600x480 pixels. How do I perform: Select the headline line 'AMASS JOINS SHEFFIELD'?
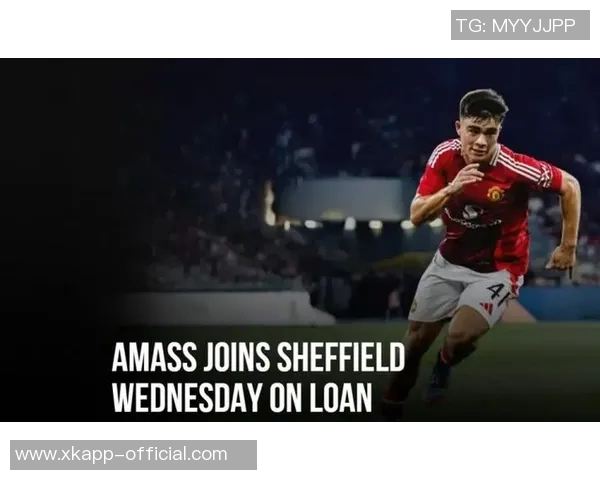[259, 357]
